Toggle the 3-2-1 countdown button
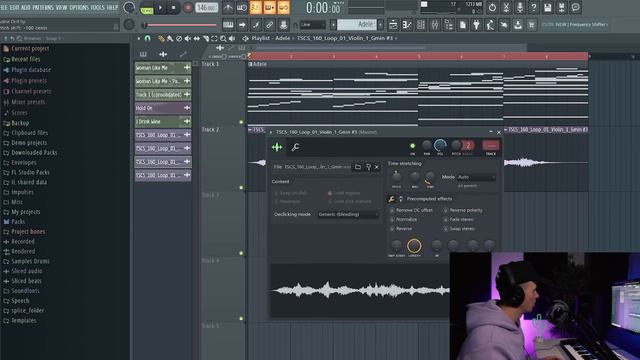This screenshot has width=640, height=360. [x=256, y=7]
